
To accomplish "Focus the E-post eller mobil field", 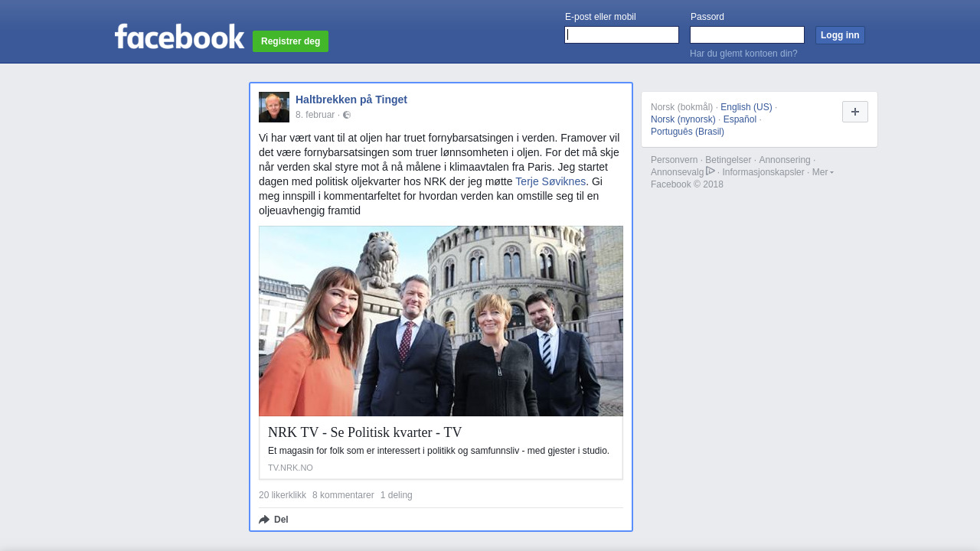I will 621,35.
